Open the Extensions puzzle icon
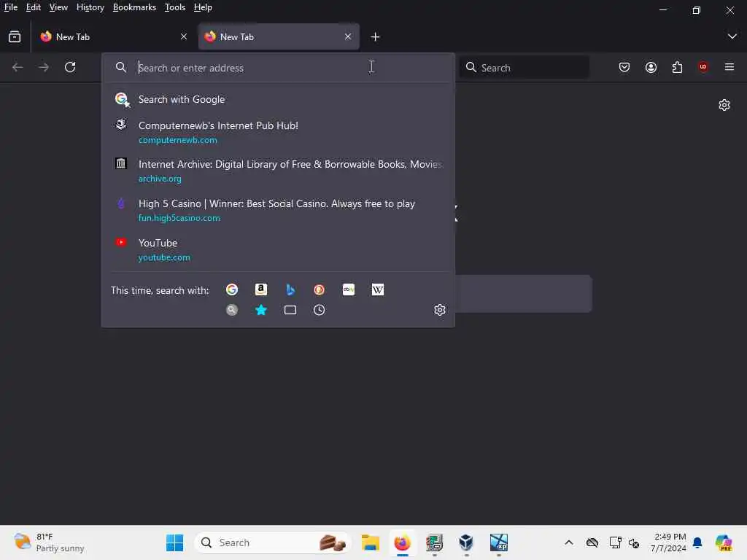This screenshot has width=747, height=560. [x=677, y=67]
